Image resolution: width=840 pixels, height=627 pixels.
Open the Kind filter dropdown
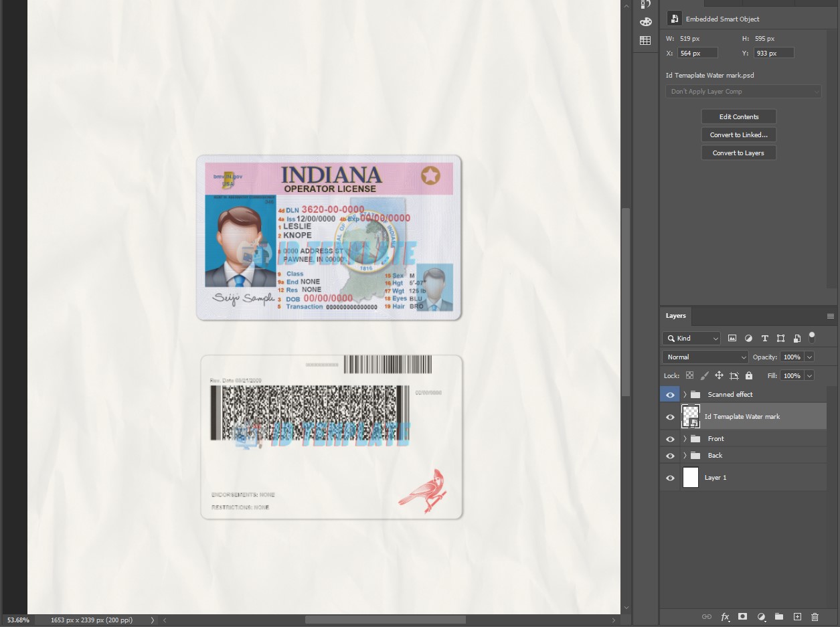(x=691, y=339)
